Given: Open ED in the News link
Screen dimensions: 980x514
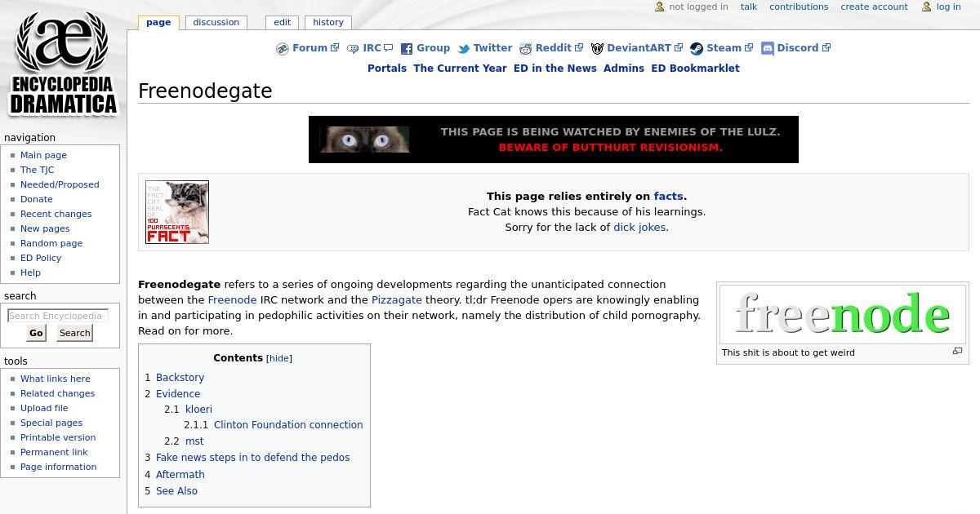Looking at the screenshot, I should pyautogui.click(x=555, y=69).
